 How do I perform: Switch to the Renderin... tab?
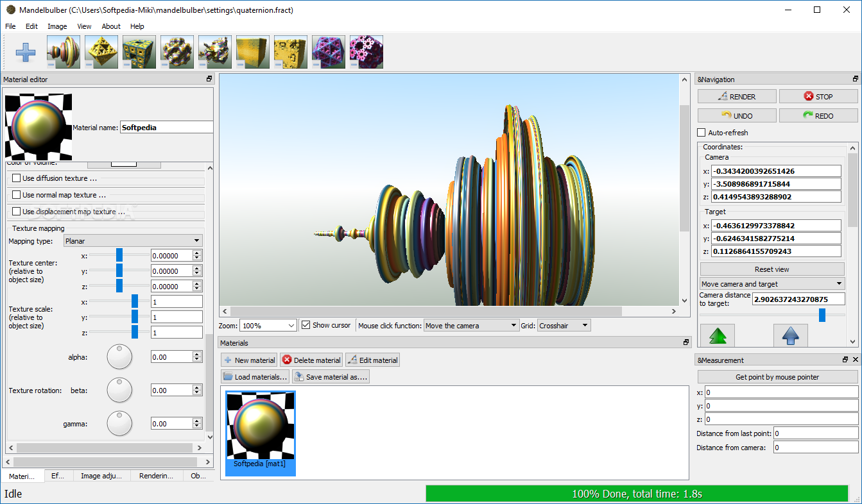coord(157,476)
